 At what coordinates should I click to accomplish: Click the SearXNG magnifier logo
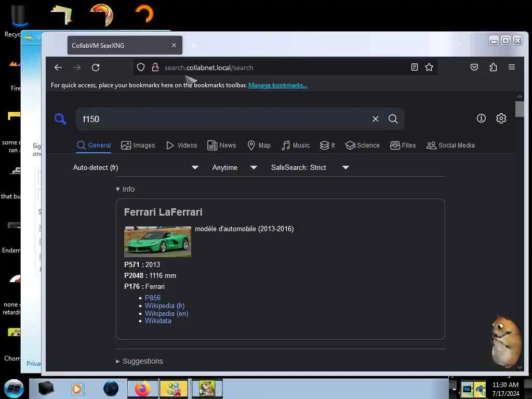[x=60, y=119]
